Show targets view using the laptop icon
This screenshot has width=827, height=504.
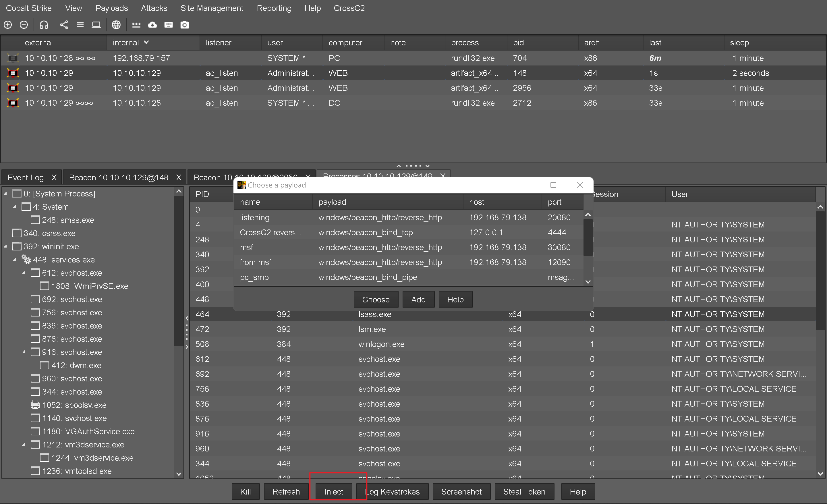pos(96,25)
